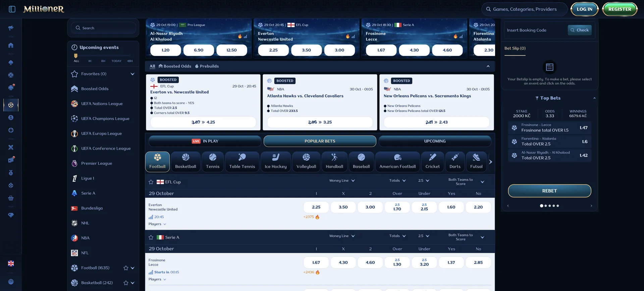Favorite the EFL Cup league star
This screenshot has width=644, height=291.
pos(151,182)
